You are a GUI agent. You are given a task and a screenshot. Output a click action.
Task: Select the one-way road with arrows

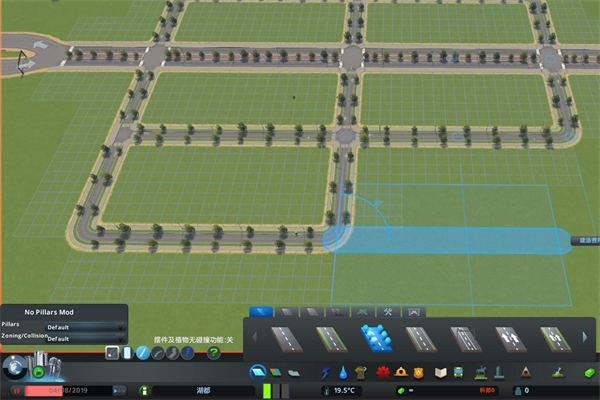[511, 339]
